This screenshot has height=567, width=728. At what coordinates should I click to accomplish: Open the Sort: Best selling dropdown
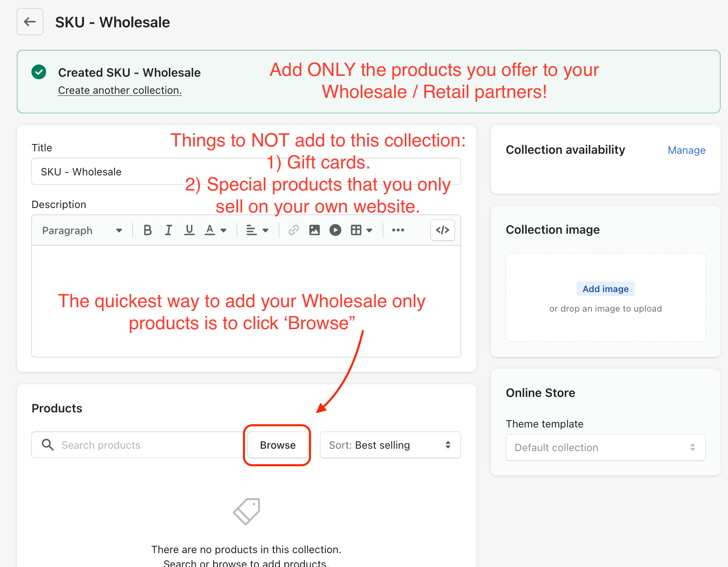point(390,445)
